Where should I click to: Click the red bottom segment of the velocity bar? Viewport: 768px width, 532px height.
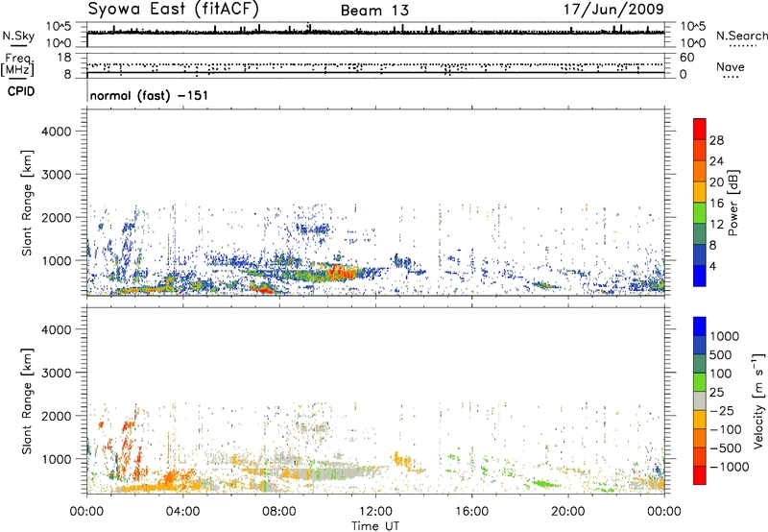coord(700,475)
